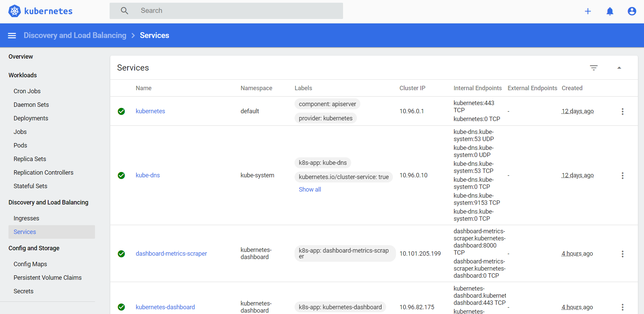Screen dimensions: 644x314
Task: Select Config Maps in the sidebar
Action: pyautogui.click(x=30, y=264)
